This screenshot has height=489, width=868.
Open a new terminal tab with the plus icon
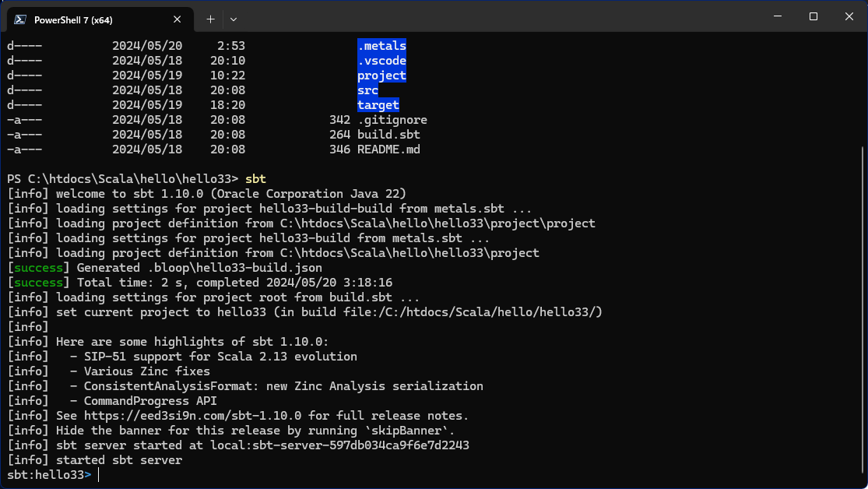coord(209,18)
